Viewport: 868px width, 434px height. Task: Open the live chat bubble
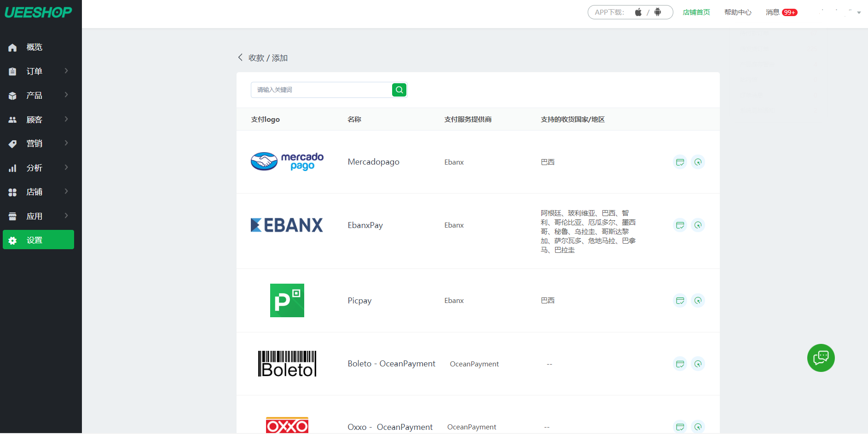click(821, 358)
